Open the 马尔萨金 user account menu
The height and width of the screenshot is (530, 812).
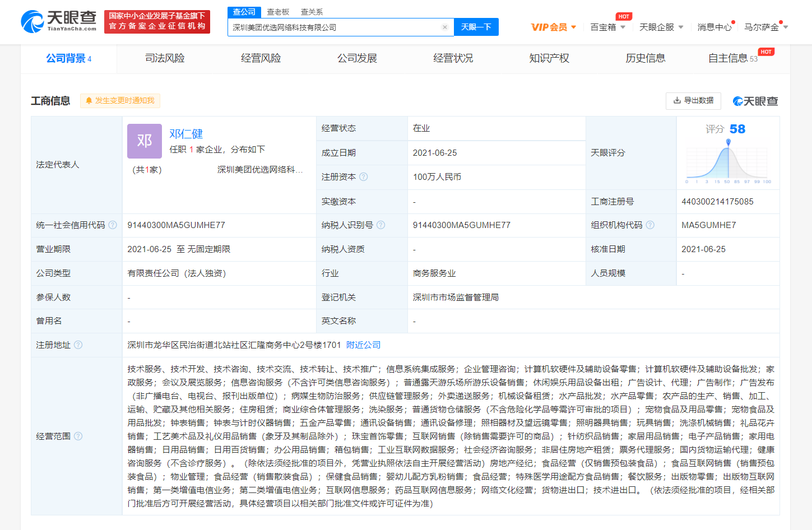[765, 27]
